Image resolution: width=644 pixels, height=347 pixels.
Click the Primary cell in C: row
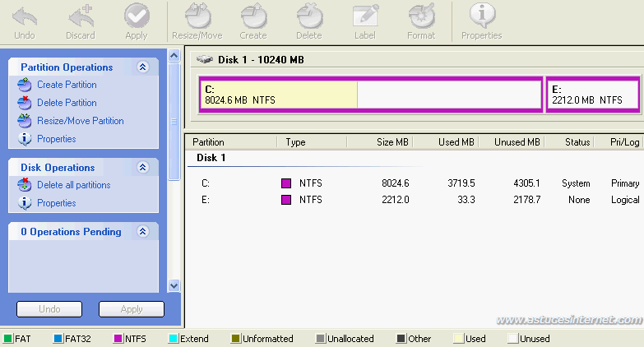625,183
